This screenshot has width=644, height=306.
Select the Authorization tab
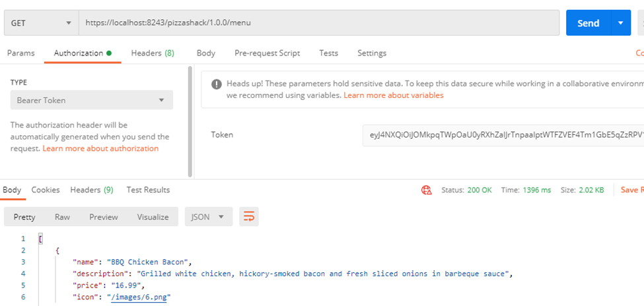[83, 53]
